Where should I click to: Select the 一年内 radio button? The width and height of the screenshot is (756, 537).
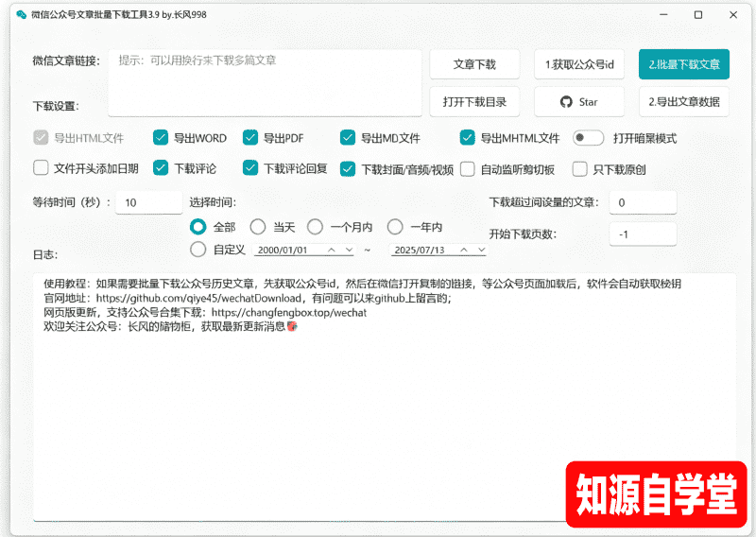tap(395, 227)
